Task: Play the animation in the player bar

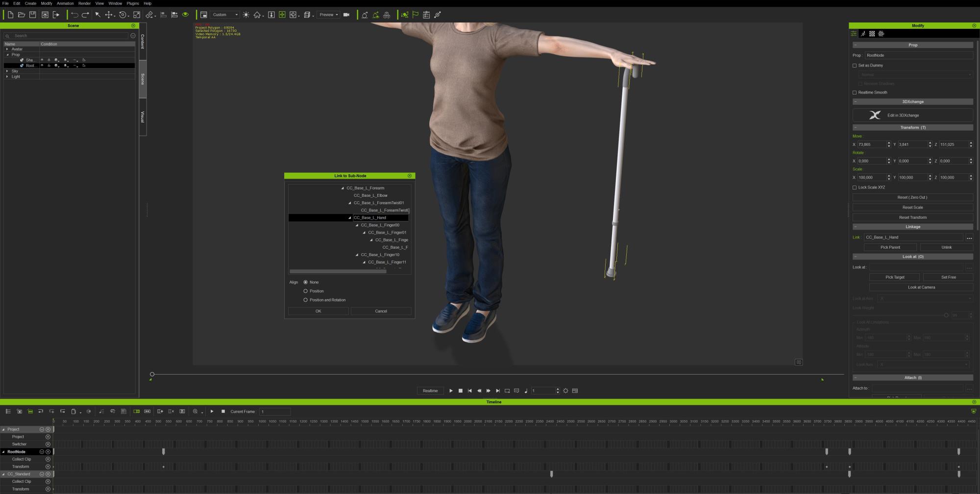Action: coord(451,391)
